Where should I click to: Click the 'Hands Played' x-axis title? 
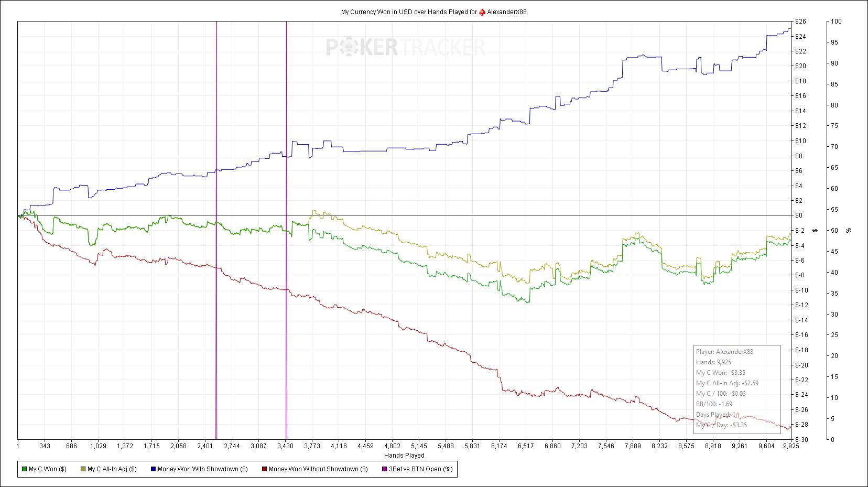click(404, 456)
